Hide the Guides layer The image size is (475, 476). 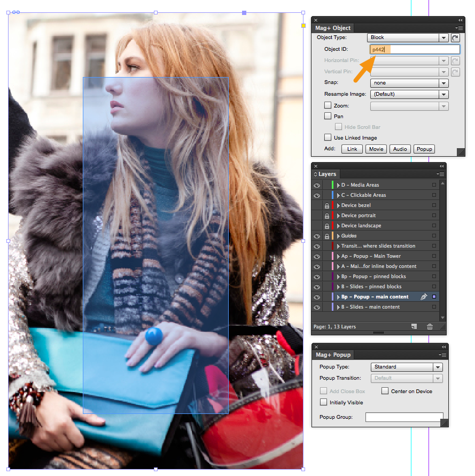(317, 236)
